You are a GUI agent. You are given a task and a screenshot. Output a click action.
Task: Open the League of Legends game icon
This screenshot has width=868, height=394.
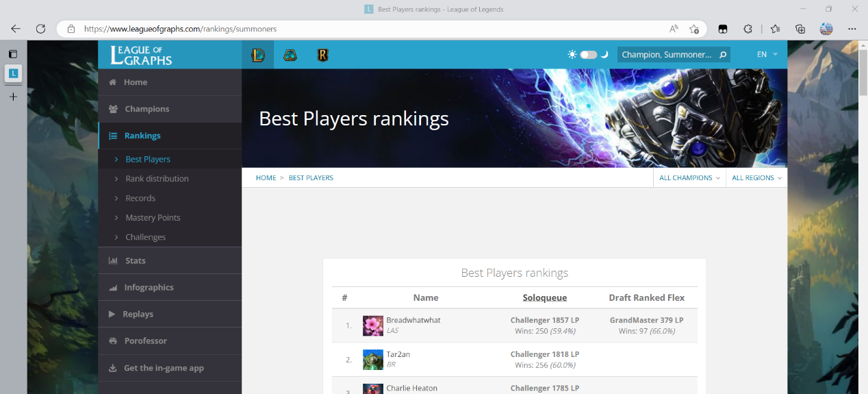click(257, 55)
